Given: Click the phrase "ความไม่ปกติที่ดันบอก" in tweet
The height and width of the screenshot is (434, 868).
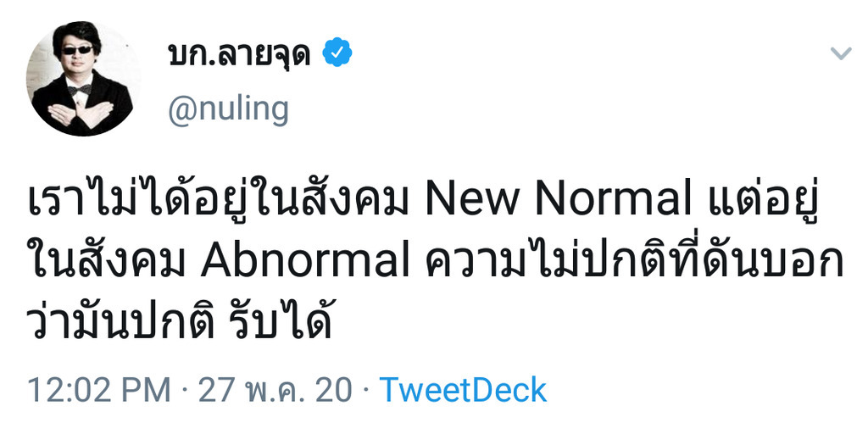Looking at the screenshot, I should click(x=633, y=261).
